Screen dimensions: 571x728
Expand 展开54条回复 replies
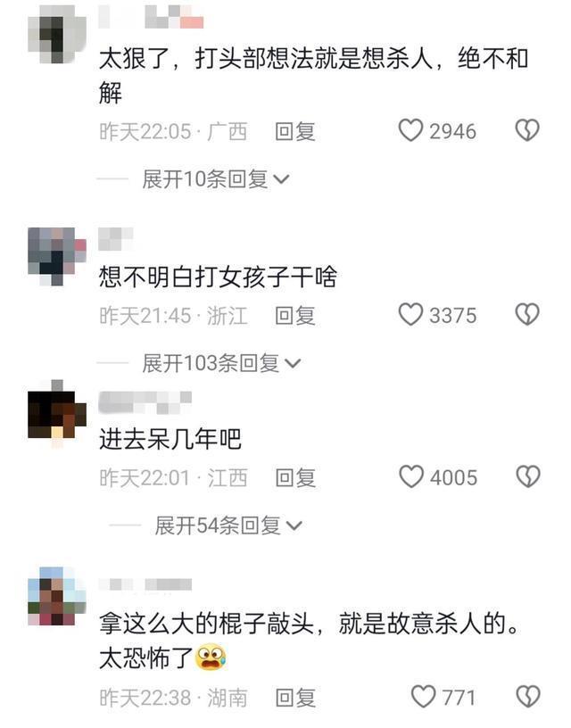tap(228, 525)
